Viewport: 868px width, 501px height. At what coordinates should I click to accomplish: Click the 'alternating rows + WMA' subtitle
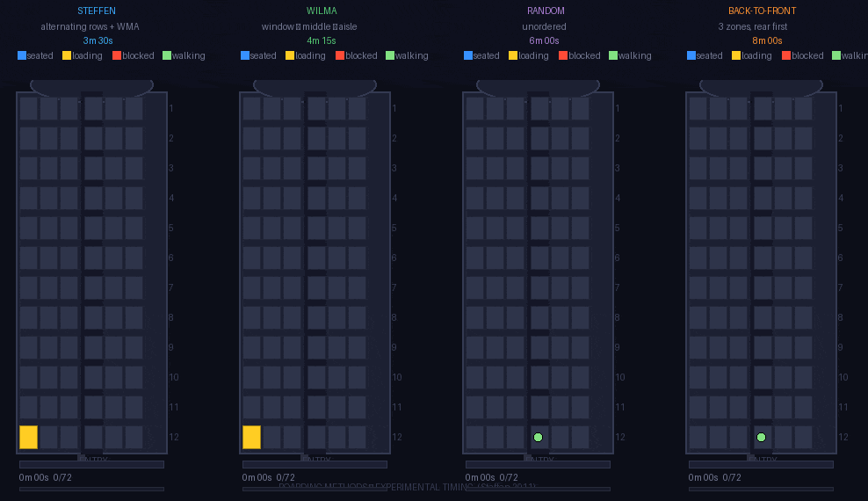pyautogui.click(x=90, y=26)
